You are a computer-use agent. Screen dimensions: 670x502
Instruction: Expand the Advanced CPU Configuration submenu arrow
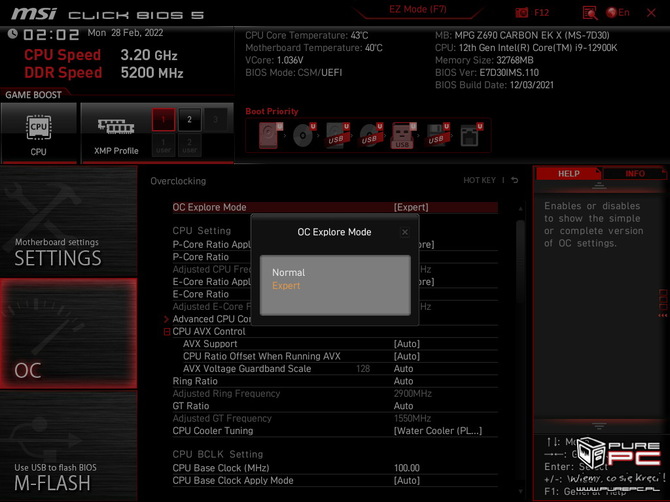pos(167,319)
